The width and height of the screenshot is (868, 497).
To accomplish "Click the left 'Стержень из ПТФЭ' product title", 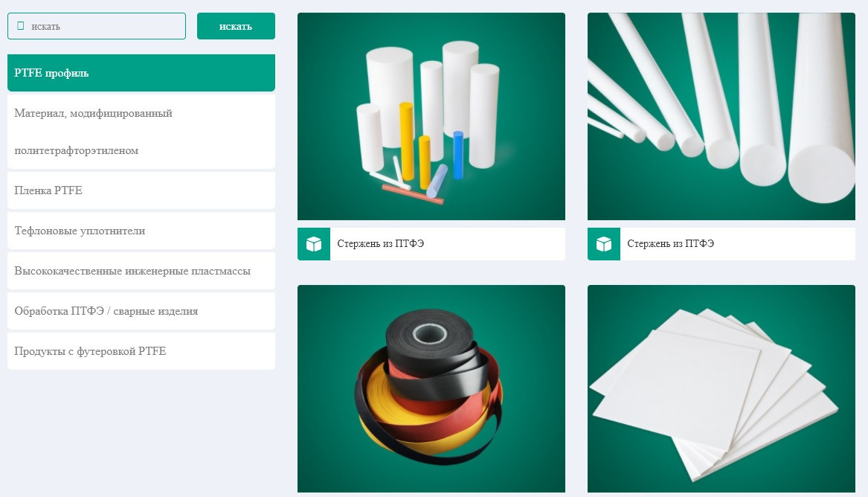I will click(x=382, y=243).
